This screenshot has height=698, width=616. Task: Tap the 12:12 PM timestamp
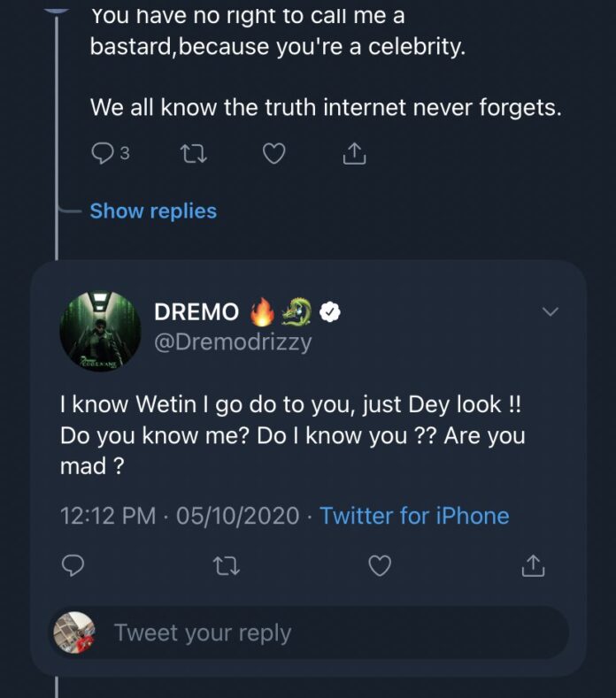[x=109, y=516]
